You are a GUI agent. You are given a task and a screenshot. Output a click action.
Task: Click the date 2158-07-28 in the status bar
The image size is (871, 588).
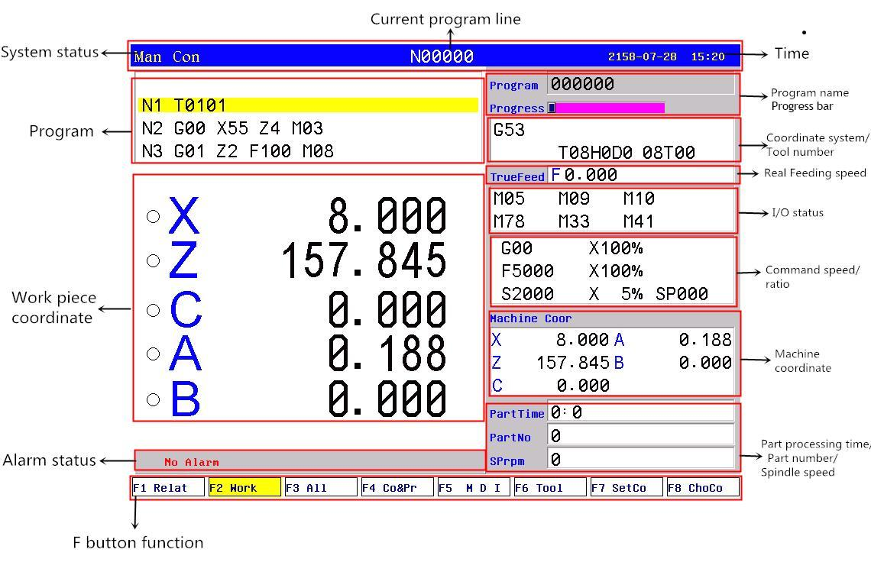[642, 57]
